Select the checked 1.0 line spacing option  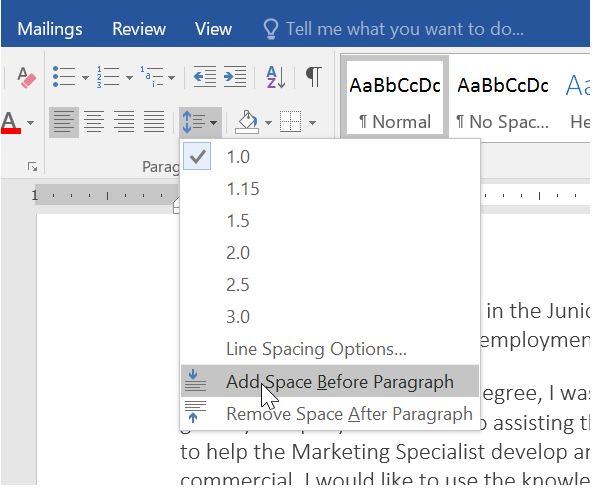click(238, 156)
